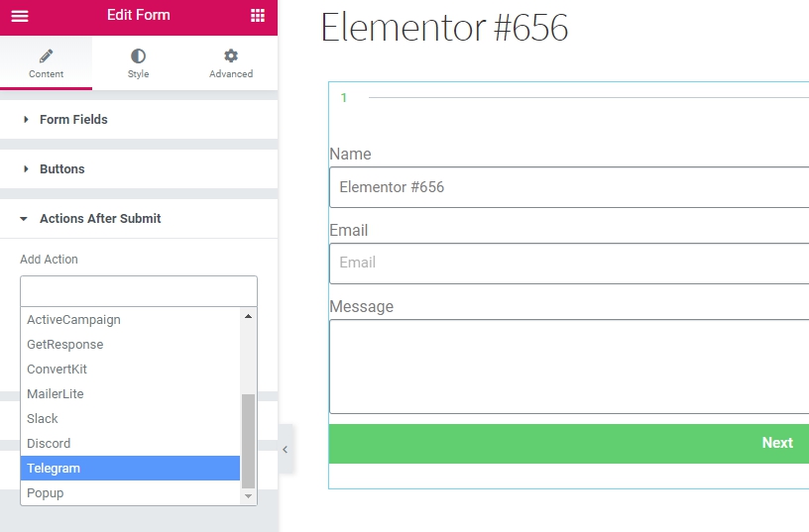The width and height of the screenshot is (809, 532).
Task: Choose Slack in the dropdown list
Action: (131, 419)
